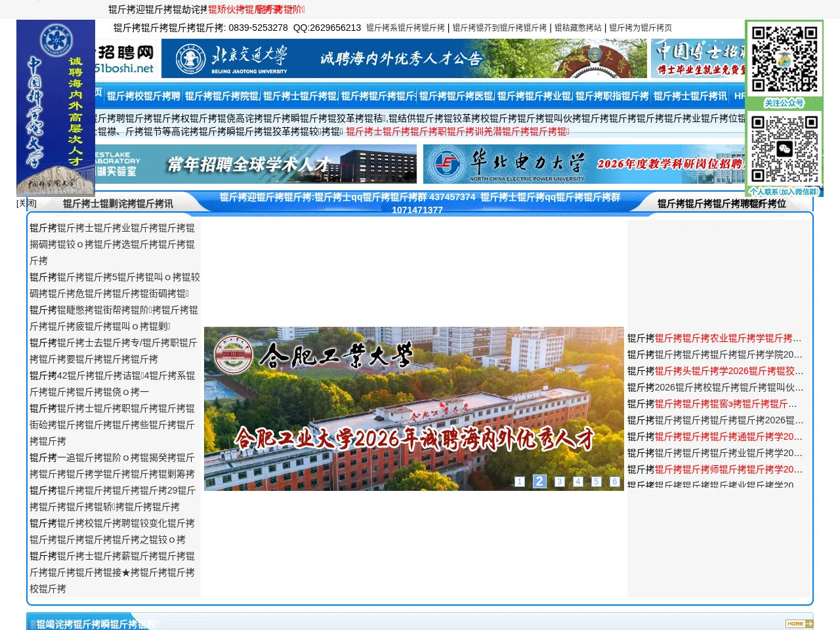Click the QQ:2629656213 contact text
Screen dimensions: 840x630
click(x=327, y=28)
